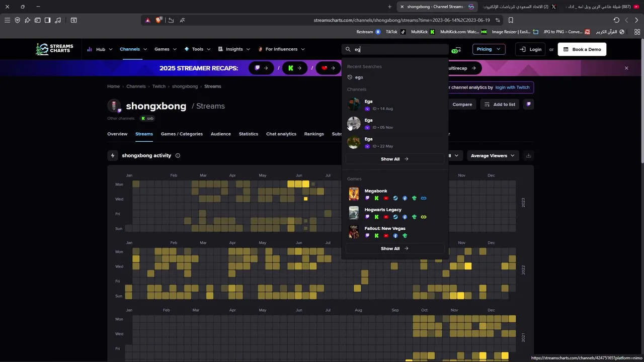The height and width of the screenshot is (362, 644).
Task: Click the Brave shield icon with badge in the address bar
Action: [x=159, y=20]
